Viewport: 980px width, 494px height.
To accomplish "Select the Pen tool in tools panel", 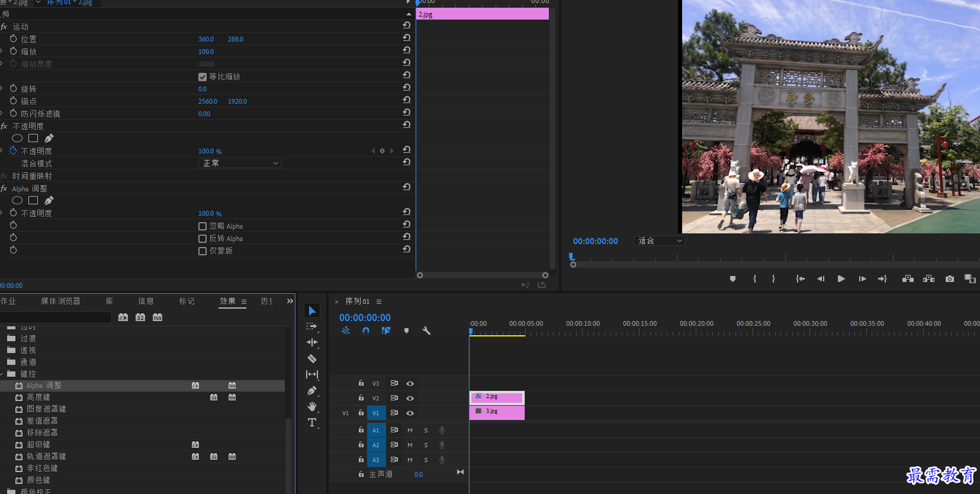I will (312, 390).
